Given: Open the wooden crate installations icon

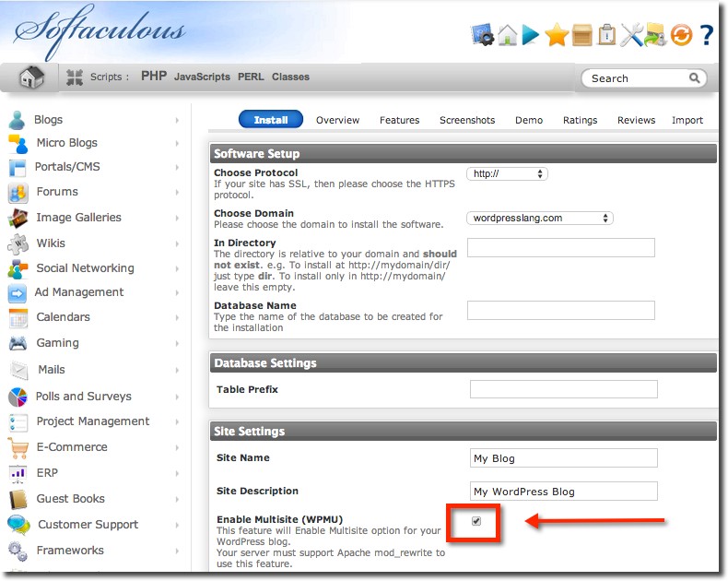Looking at the screenshot, I should [582, 35].
